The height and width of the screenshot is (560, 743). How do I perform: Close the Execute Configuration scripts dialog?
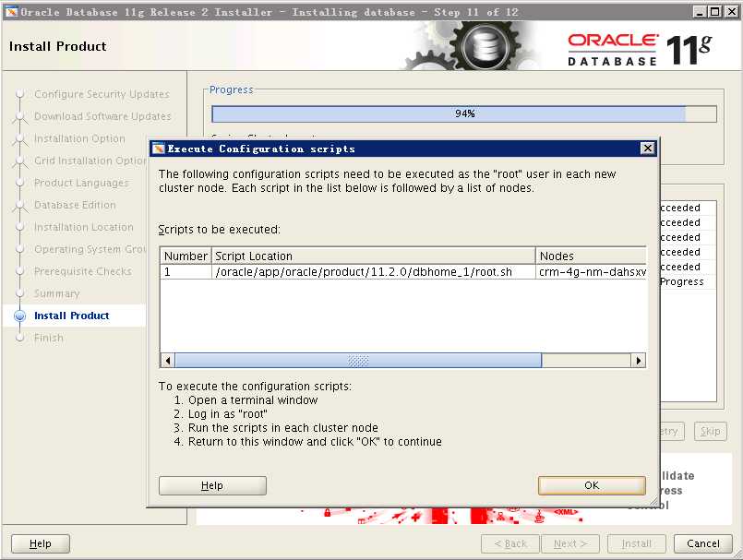click(x=647, y=149)
